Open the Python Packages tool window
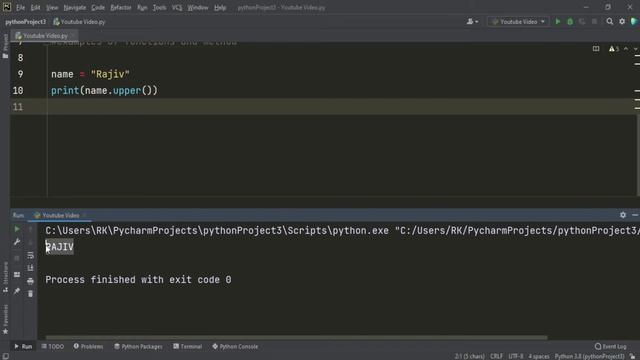 click(x=138, y=347)
